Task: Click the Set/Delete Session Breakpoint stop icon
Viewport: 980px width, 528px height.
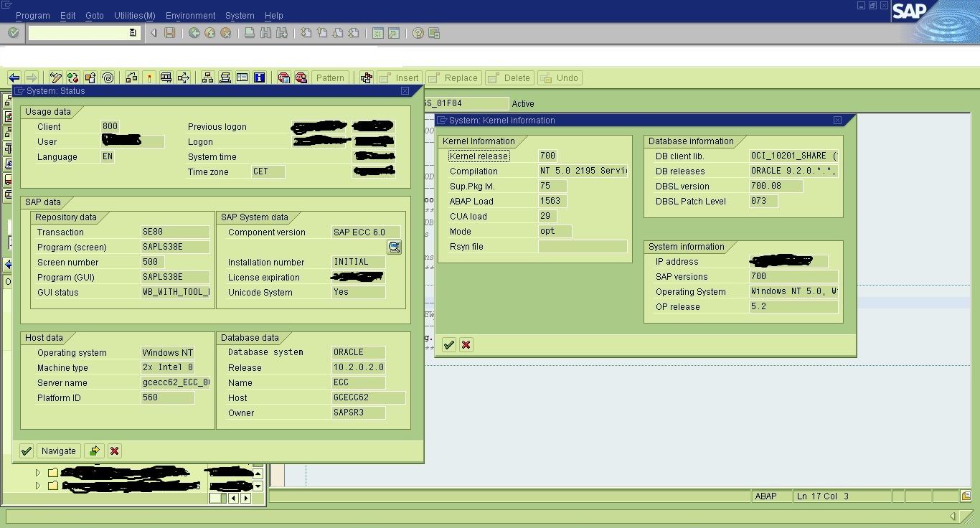Action: pyautogui.click(x=284, y=78)
